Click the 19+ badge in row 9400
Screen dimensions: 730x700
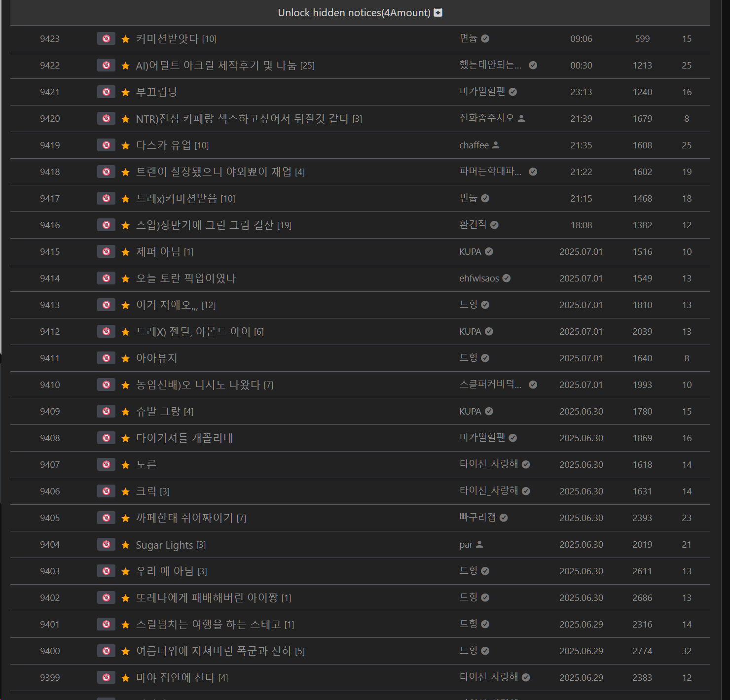click(106, 651)
